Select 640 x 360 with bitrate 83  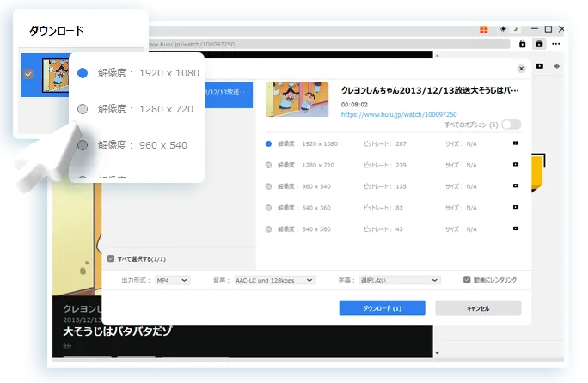[268, 208]
